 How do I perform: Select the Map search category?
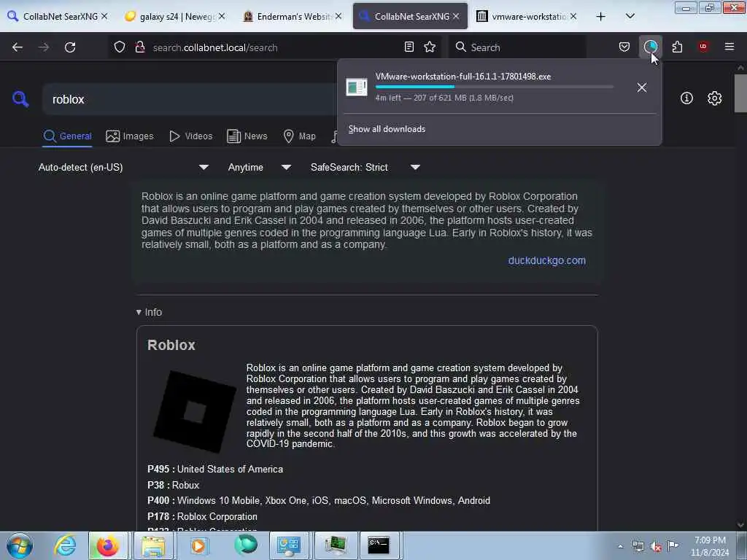point(299,136)
